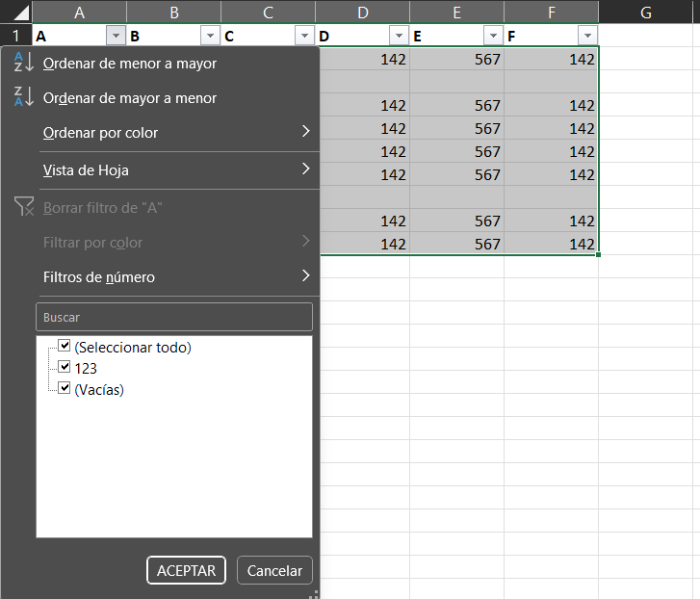Choose Ordenar de mayor a menor
Image resolution: width=700 pixels, height=599 pixels.
click(129, 98)
